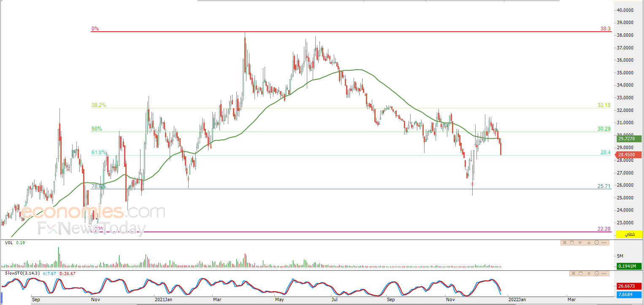644x305 pixels.
Task: Open VOL indicator settings gear
Action: tap(596, 242)
